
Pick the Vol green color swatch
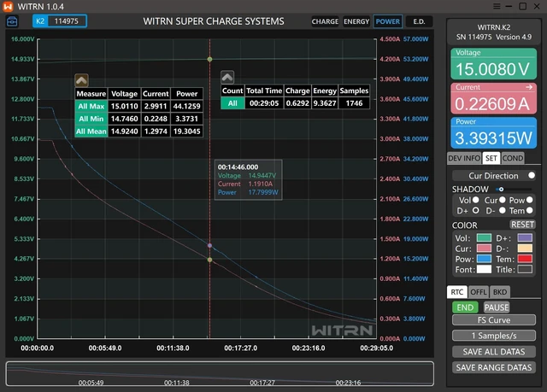coord(484,238)
